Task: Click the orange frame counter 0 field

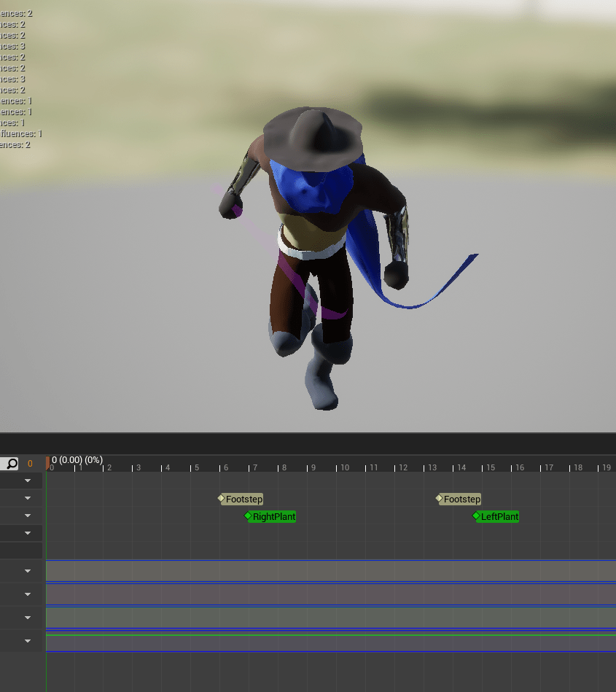Action: pyautogui.click(x=30, y=464)
